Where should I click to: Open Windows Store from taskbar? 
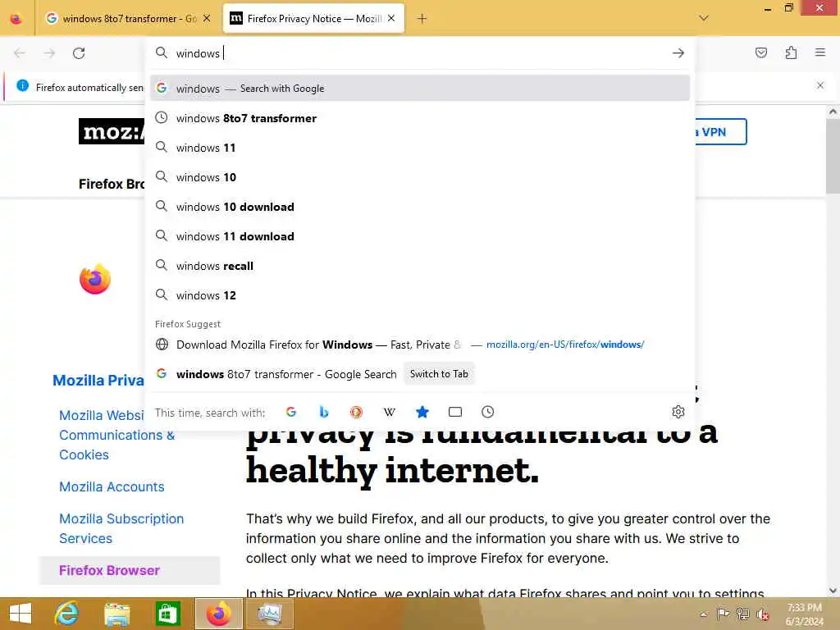coord(167,614)
